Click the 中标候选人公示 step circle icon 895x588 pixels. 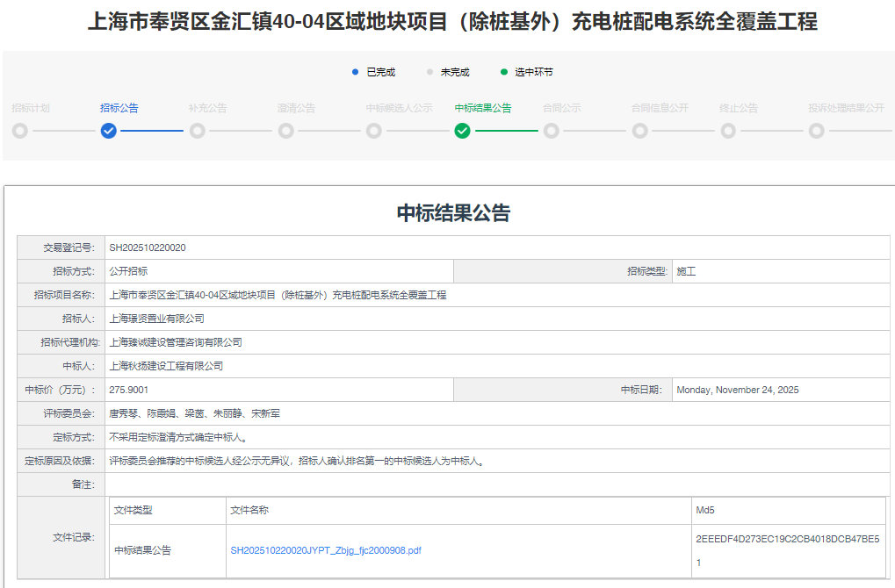[374, 131]
